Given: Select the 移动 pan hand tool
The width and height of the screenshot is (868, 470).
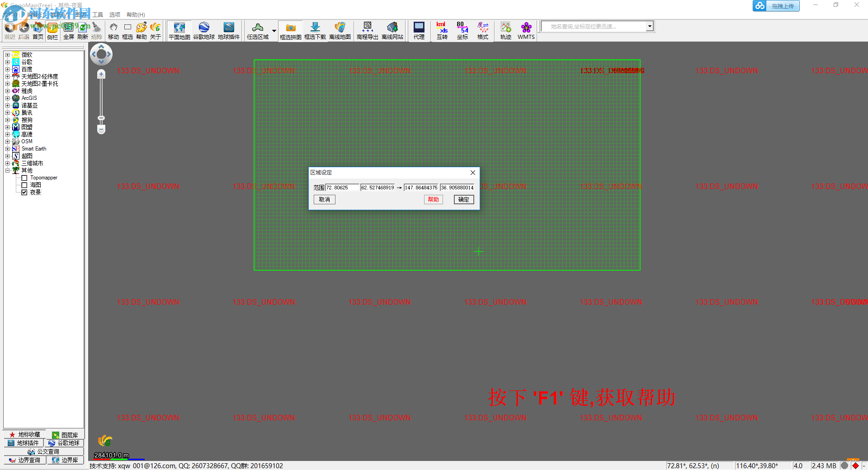Looking at the screenshot, I should click(113, 31).
